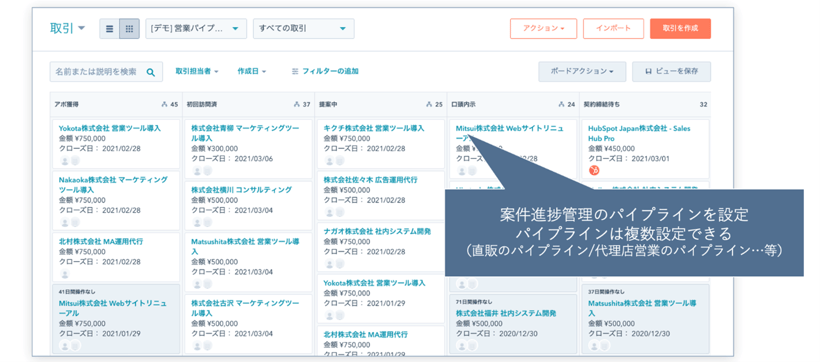The width and height of the screenshot is (820, 362).
Task: Open Yokota株式会社 deal in アポ獲得 column
Action: (x=110, y=128)
